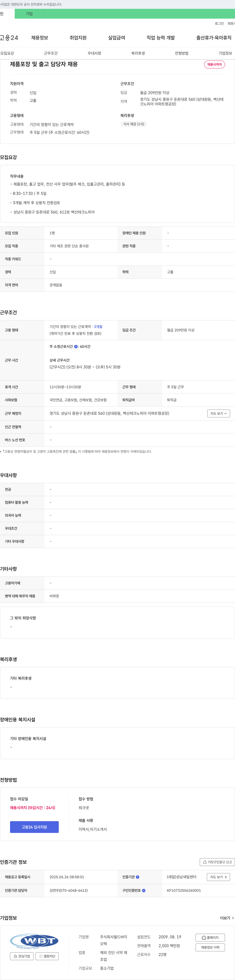This screenshot has width=235, height=980.
Task: Jump to the 모집요강 section tab
Action: 7,53
